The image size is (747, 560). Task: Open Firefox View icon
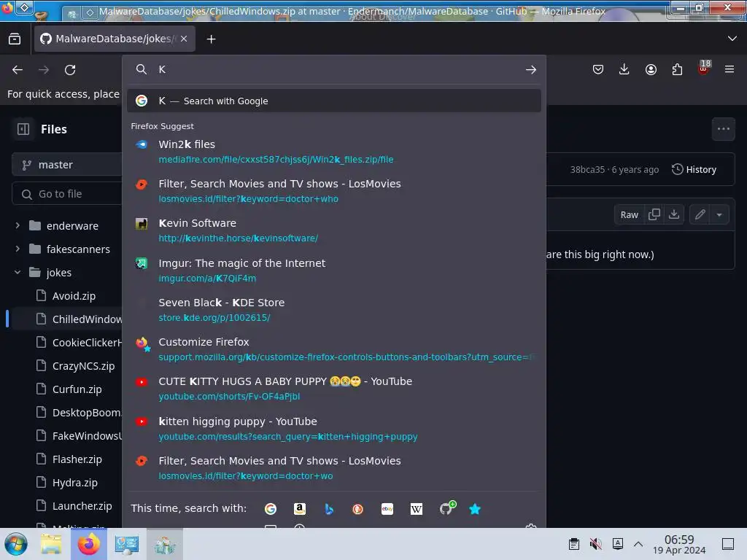coord(15,39)
